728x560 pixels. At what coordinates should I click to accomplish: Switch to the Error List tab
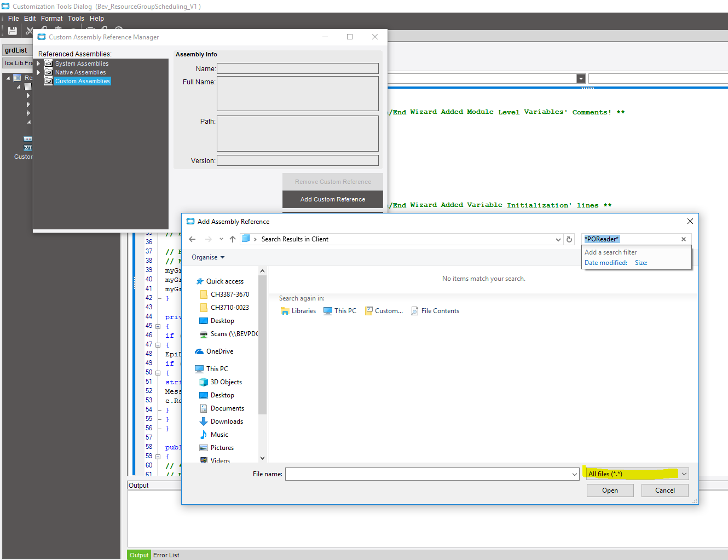(x=166, y=555)
